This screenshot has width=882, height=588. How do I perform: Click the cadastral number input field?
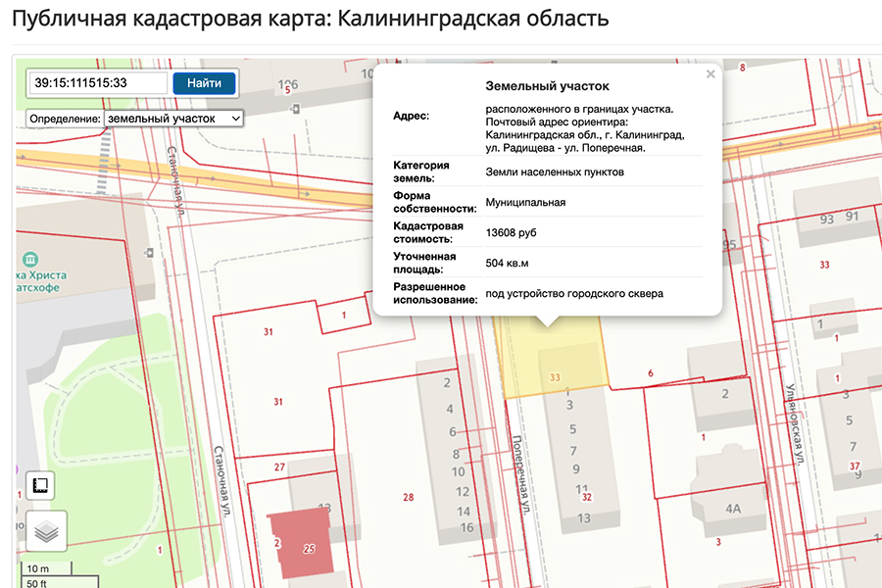click(98, 83)
